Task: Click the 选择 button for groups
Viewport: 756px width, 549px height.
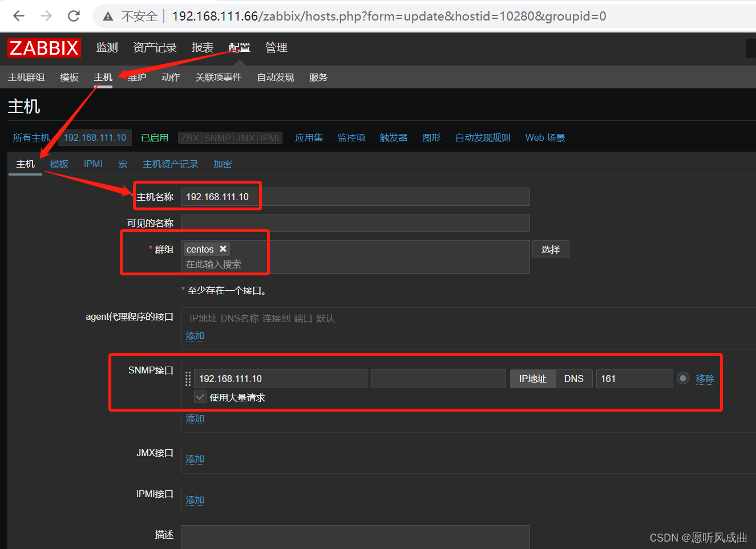Action: (551, 249)
